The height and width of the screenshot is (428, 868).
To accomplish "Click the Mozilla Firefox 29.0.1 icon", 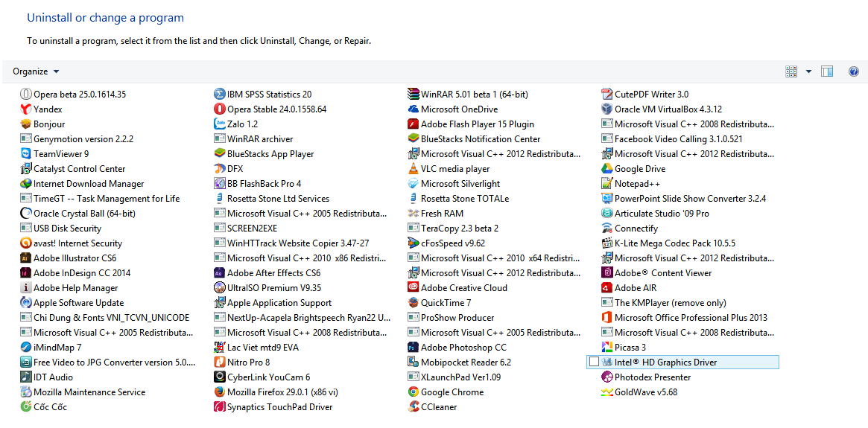I will [219, 392].
